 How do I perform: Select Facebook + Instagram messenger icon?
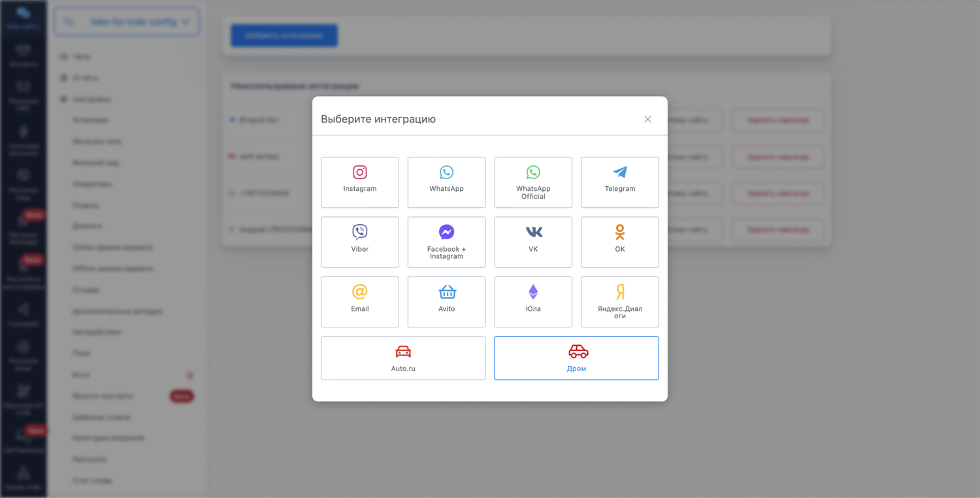click(x=446, y=232)
